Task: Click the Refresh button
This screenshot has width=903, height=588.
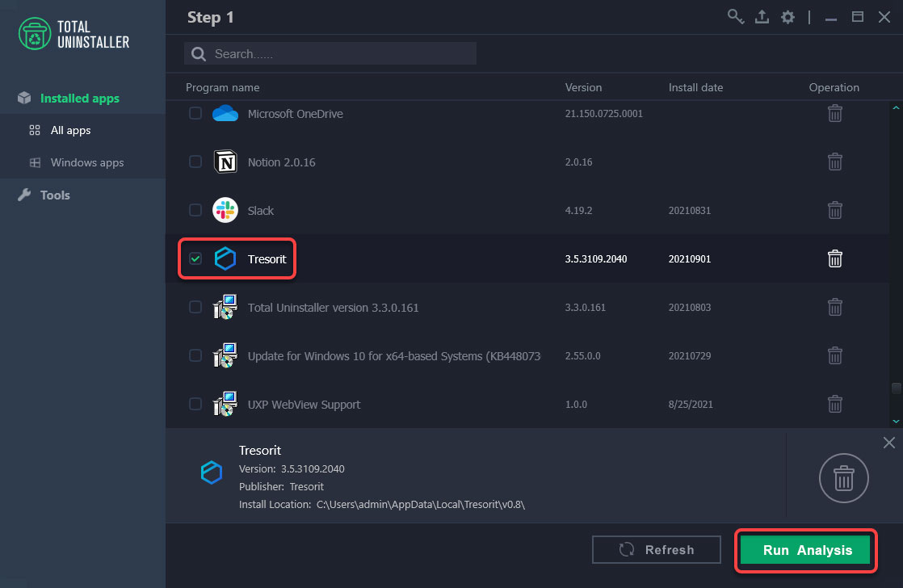Action: (656, 549)
